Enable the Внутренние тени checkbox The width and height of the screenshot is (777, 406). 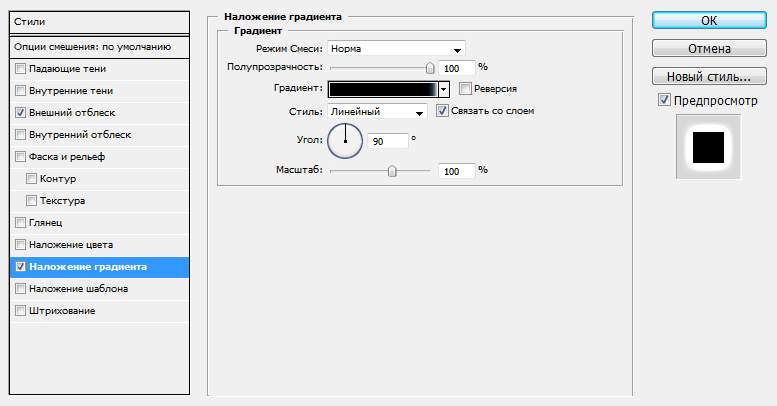click(x=20, y=91)
